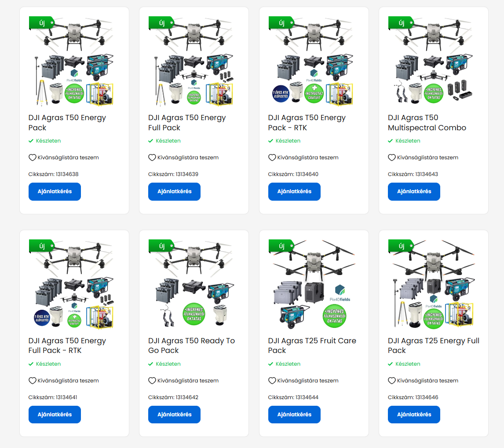
Task: Click the Új badge on T50 Energy Pack
Action: (x=41, y=23)
